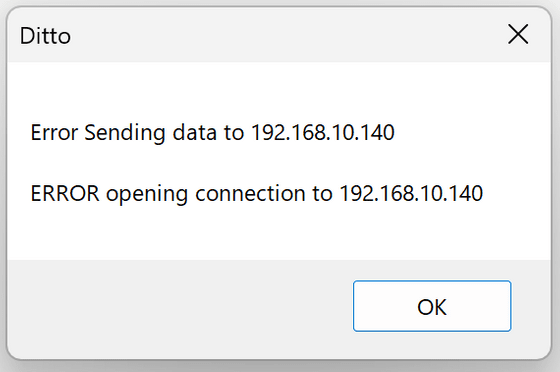Screen dimensions: 560x372
Task: Acknowledge the connection error with OK
Action: [432, 306]
